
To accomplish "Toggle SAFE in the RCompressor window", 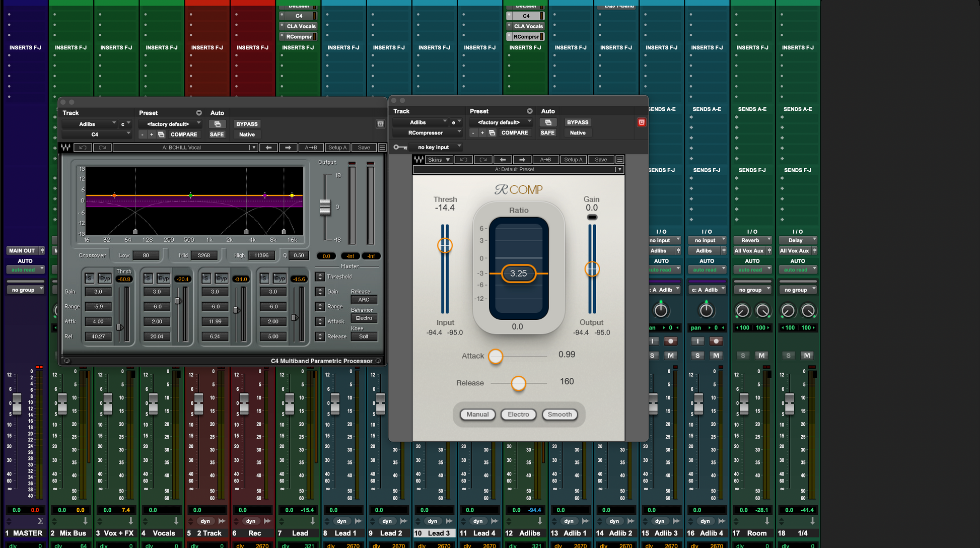I will click(547, 133).
